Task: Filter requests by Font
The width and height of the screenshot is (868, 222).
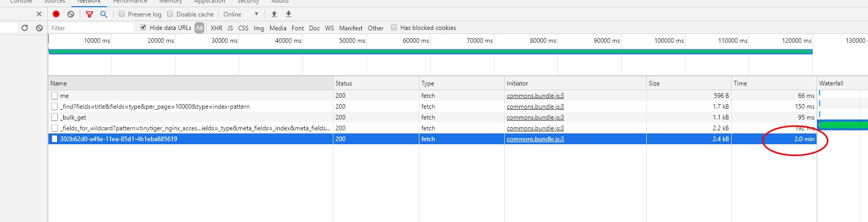Action: [x=298, y=28]
